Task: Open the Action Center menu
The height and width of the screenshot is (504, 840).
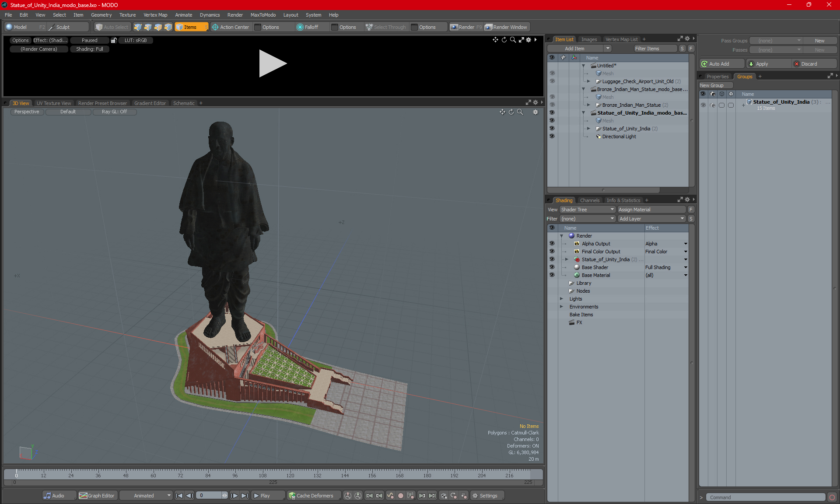Action: [231, 27]
